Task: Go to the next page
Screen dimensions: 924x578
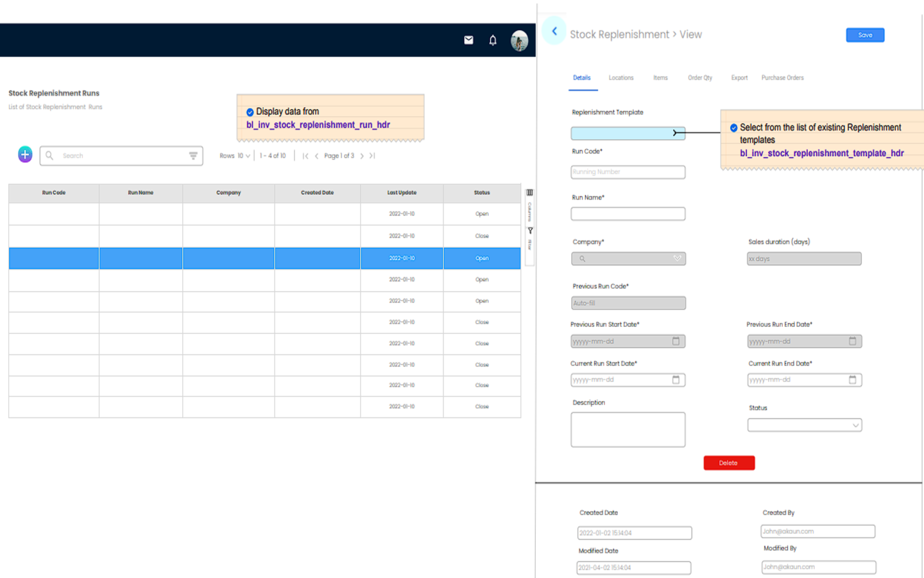Action: click(362, 156)
